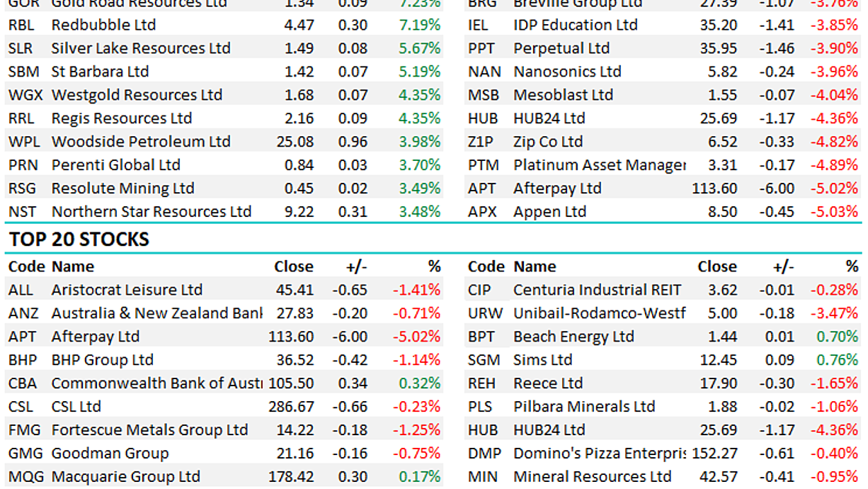Click the 7.19% change for Redbubble

pyautogui.click(x=419, y=25)
